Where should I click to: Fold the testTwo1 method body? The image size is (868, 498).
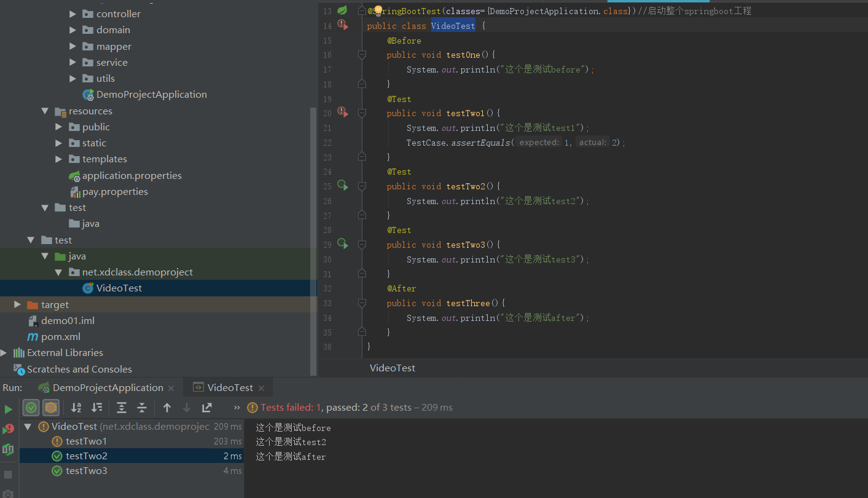362,113
